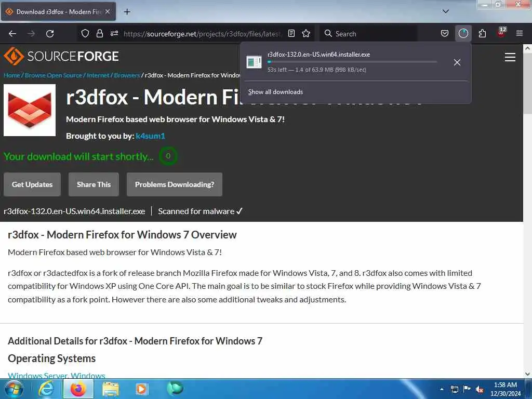
Task: Show hidden tray icons arrow
Action: click(x=442, y=389)
